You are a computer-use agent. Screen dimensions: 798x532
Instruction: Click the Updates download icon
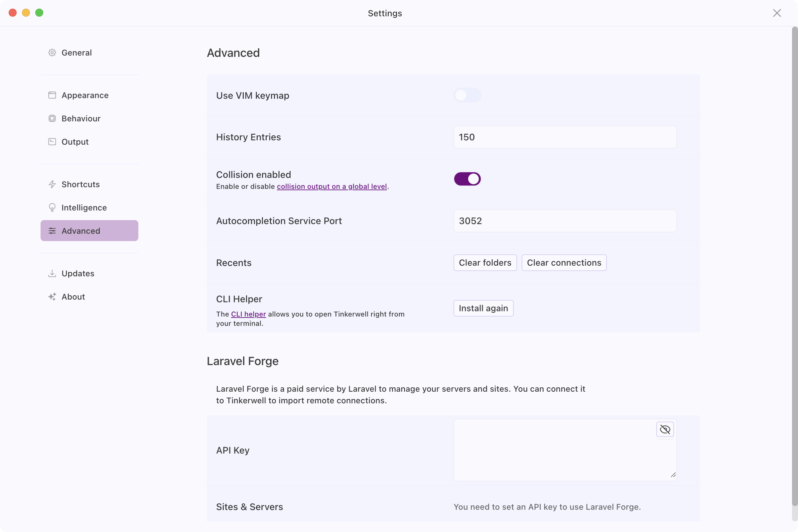tap(52, 273)
